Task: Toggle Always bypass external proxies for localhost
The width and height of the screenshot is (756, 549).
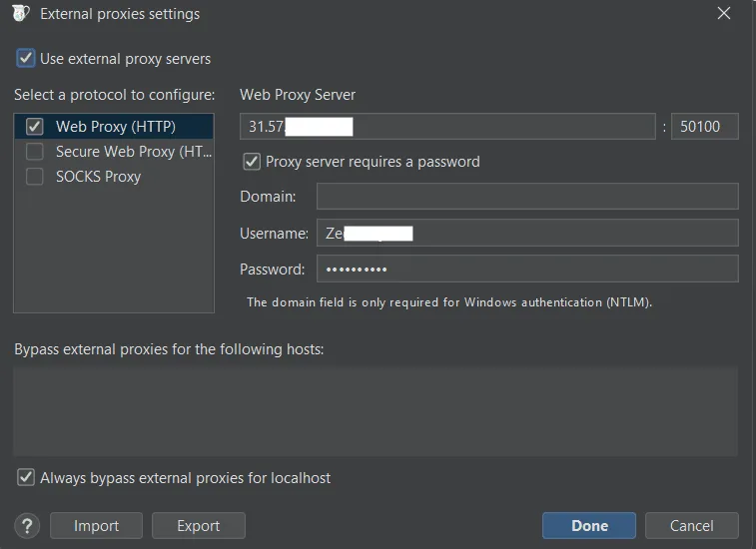Action: point(26,478)
